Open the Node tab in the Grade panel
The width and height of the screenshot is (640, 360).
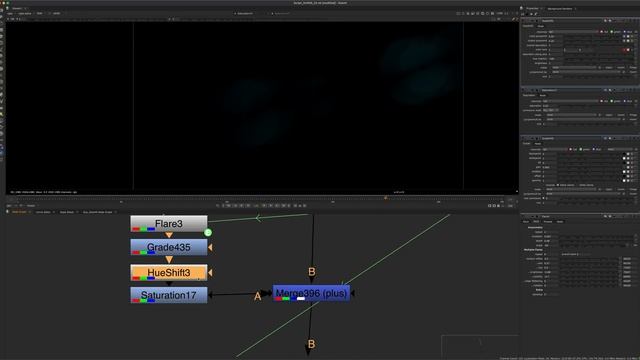point(538,143)
